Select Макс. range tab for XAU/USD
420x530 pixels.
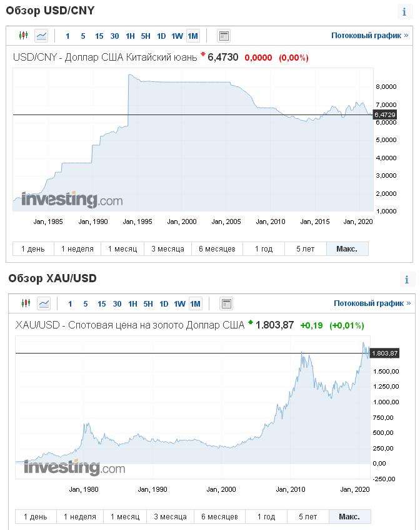pyautogui.click(x=349, y=516)
